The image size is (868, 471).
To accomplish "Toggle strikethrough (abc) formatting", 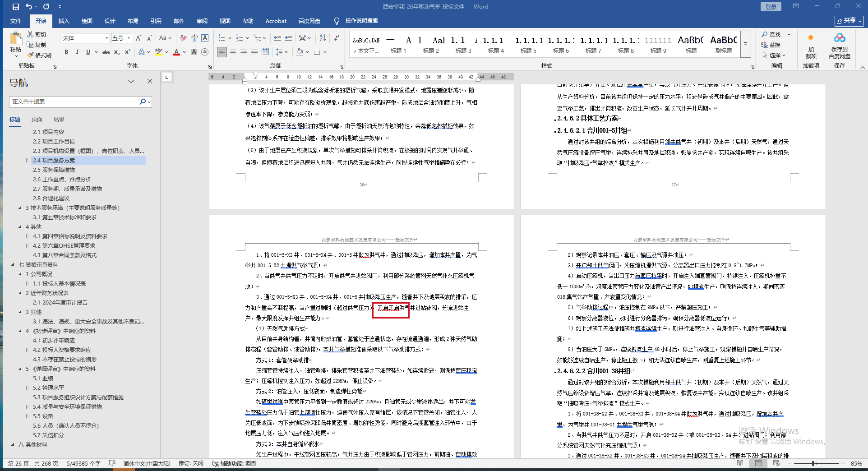I will 106,52.
